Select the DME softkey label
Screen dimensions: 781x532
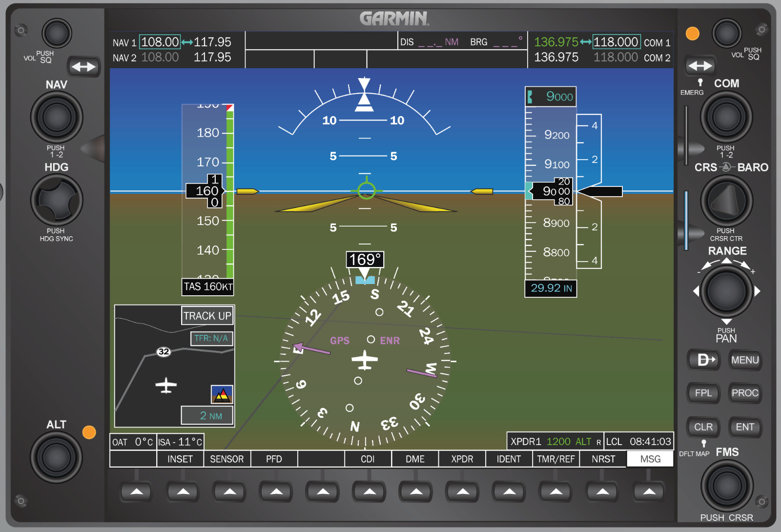click(x=415, y=459)
